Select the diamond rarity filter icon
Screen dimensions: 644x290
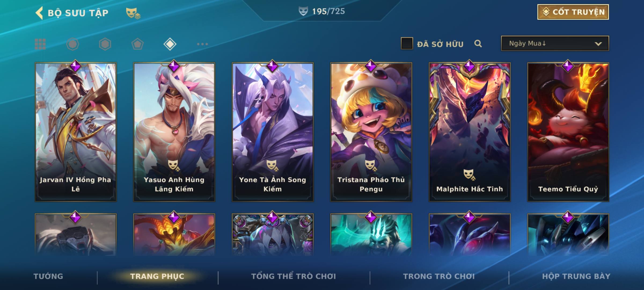(170, 44)
